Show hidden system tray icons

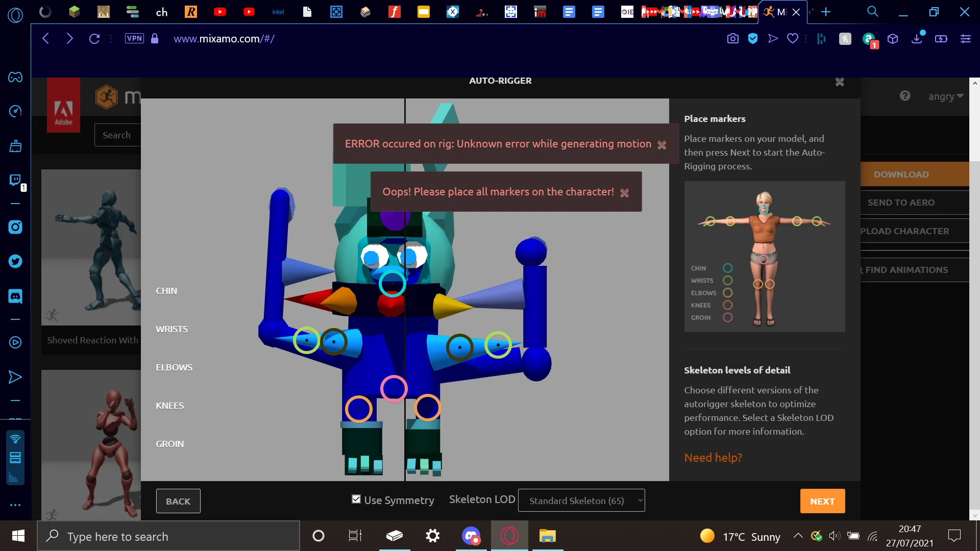tap(798, 536)
